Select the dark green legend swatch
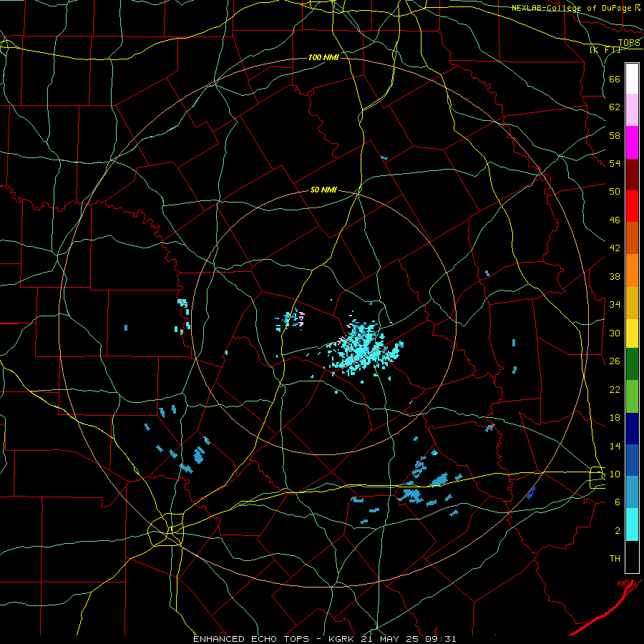This screenshot has width=644, height=644. [x=632, y=364]
